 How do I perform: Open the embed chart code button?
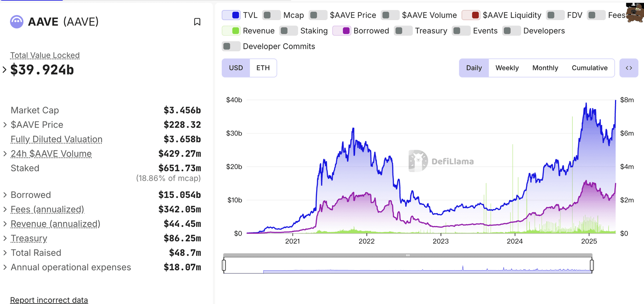(629, 68)
